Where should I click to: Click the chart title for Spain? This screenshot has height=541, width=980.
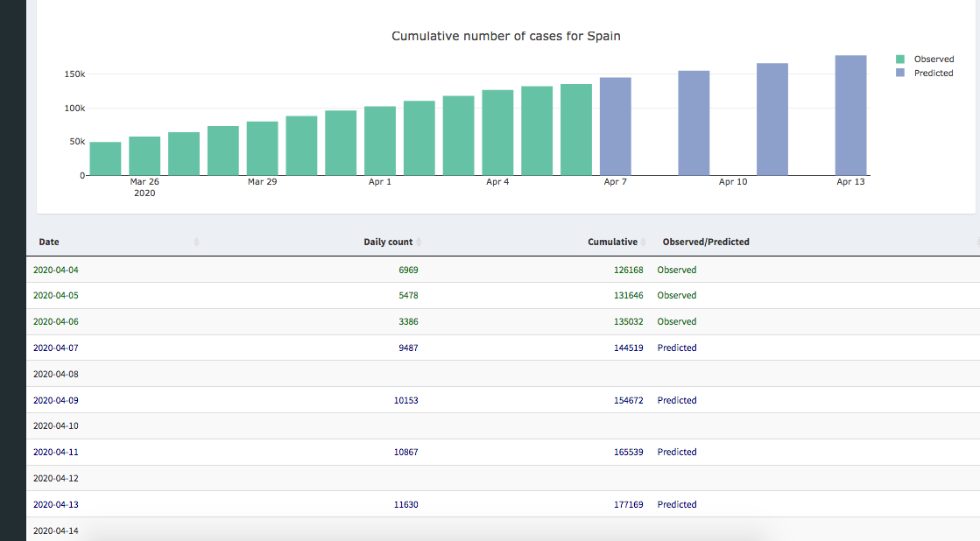[506, 36]
